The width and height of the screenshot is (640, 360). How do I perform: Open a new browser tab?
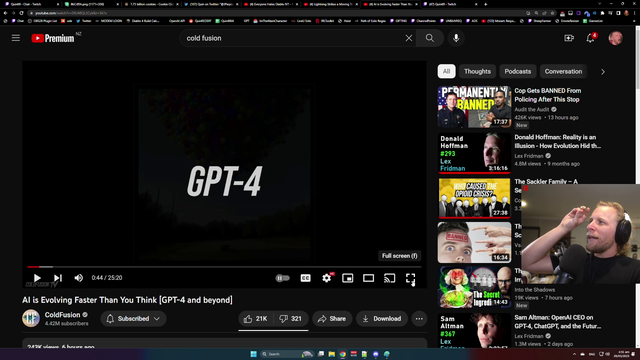(x=485, y=4)
